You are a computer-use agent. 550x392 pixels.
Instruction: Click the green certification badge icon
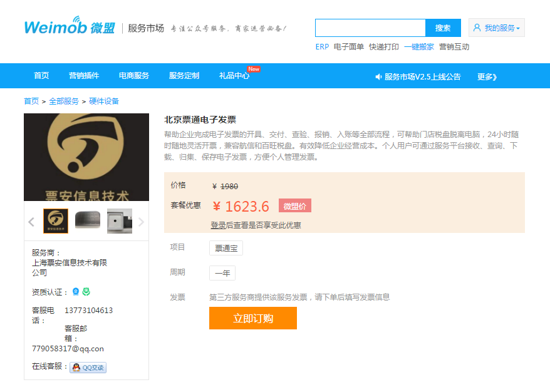click(x=86, y=292)
